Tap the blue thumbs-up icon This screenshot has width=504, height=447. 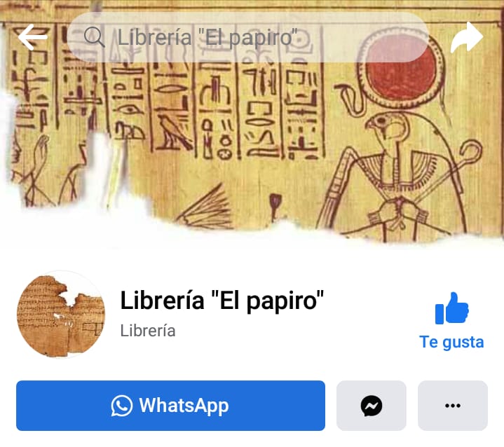[x=452, y=308]
